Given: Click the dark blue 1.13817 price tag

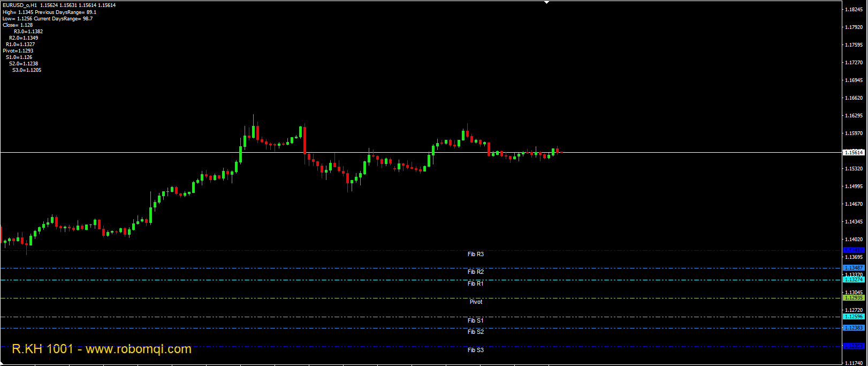Looking at the screenshot, I should coord(854,250).
